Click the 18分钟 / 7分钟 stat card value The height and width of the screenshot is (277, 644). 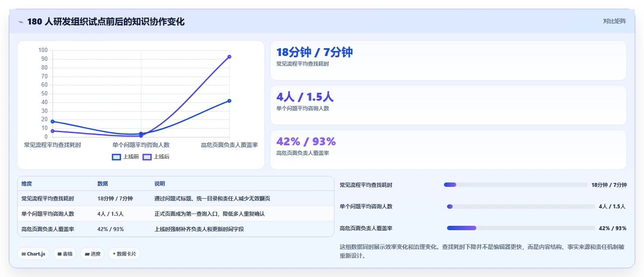point(314,53)
